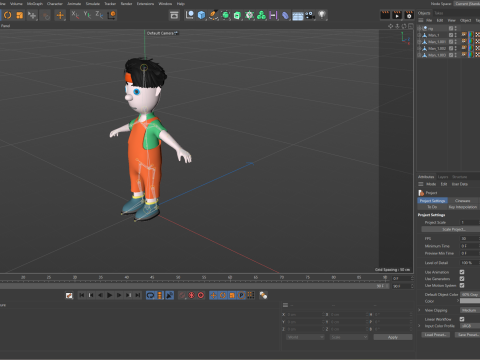Open the Volume Builder icon
The image size is (480, 360).
tap(249, 15)
